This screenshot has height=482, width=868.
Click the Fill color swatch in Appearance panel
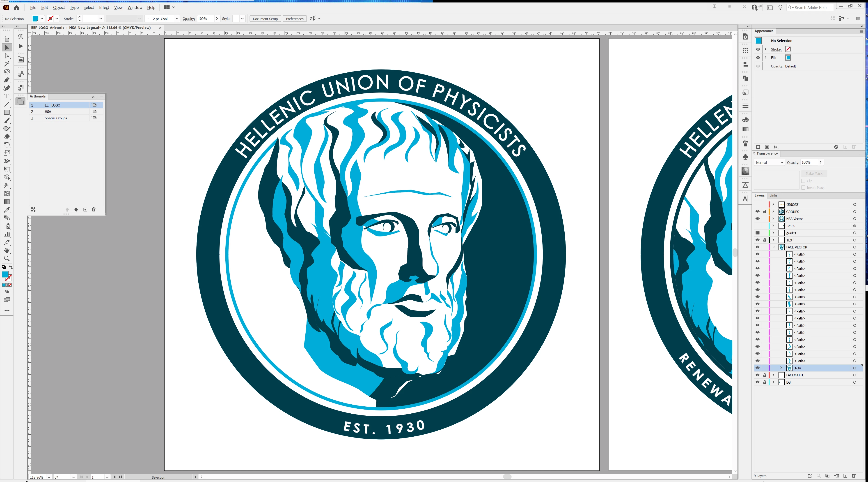(788, 58)
